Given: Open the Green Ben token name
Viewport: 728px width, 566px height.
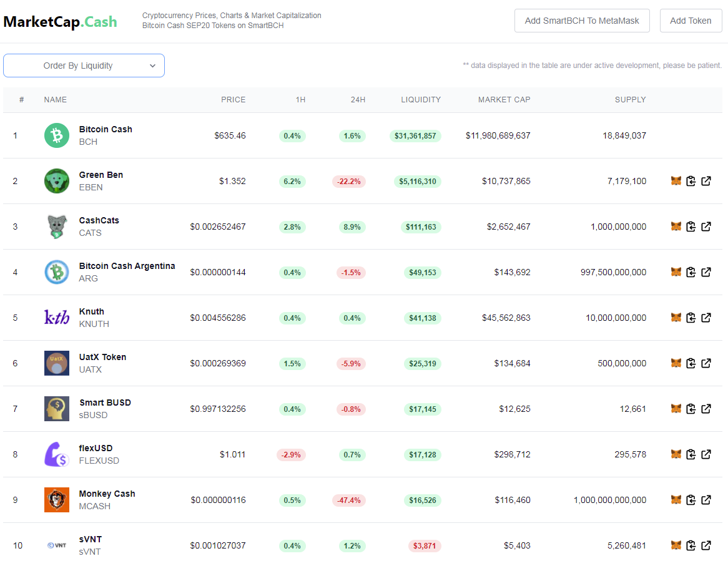Looking at the screenshot, I should click(101, 175).
